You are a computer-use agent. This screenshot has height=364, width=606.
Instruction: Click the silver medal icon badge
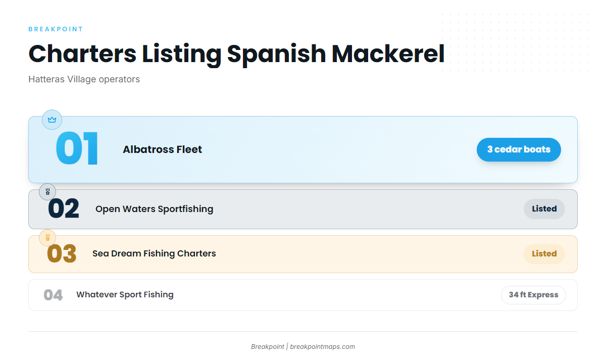[x=47, y=192]
